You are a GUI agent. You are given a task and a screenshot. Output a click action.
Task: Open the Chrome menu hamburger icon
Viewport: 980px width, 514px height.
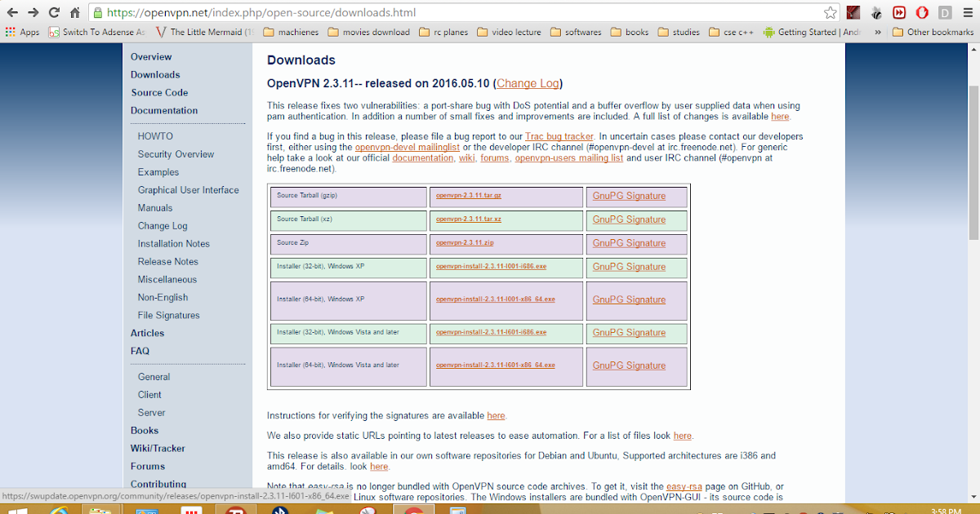968,13
